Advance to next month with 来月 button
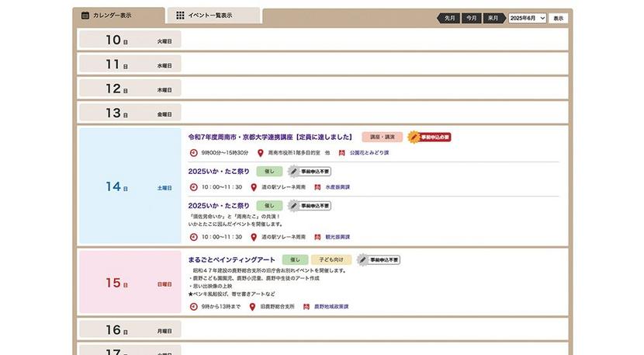Image resolution: width=644 pixels, height=355 pixels. (493, 18)
